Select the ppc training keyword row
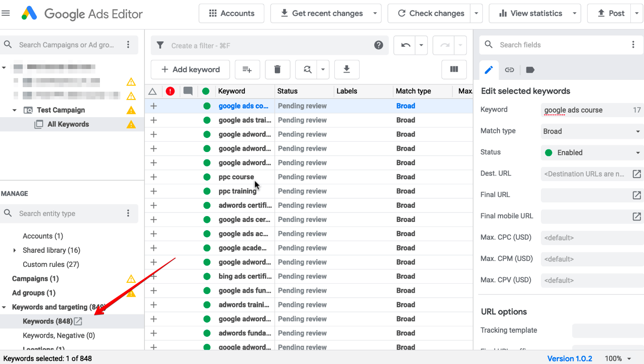 (309, 191)
